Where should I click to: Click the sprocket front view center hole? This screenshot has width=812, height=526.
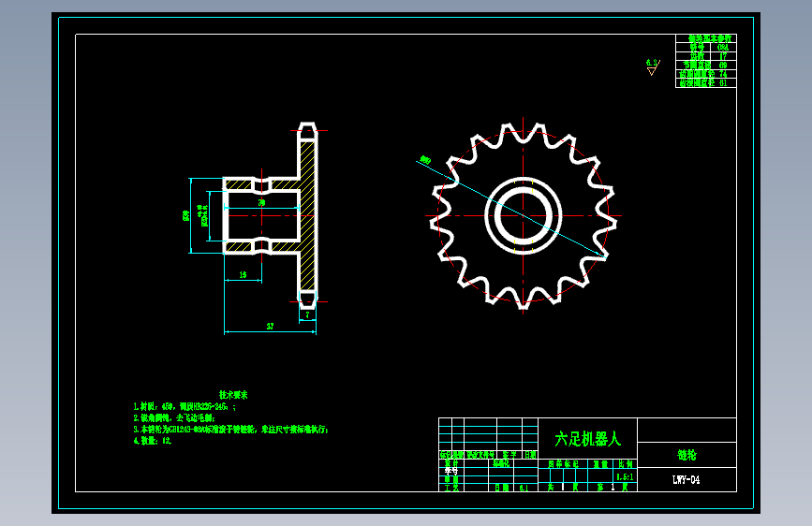tap(523, 215)
